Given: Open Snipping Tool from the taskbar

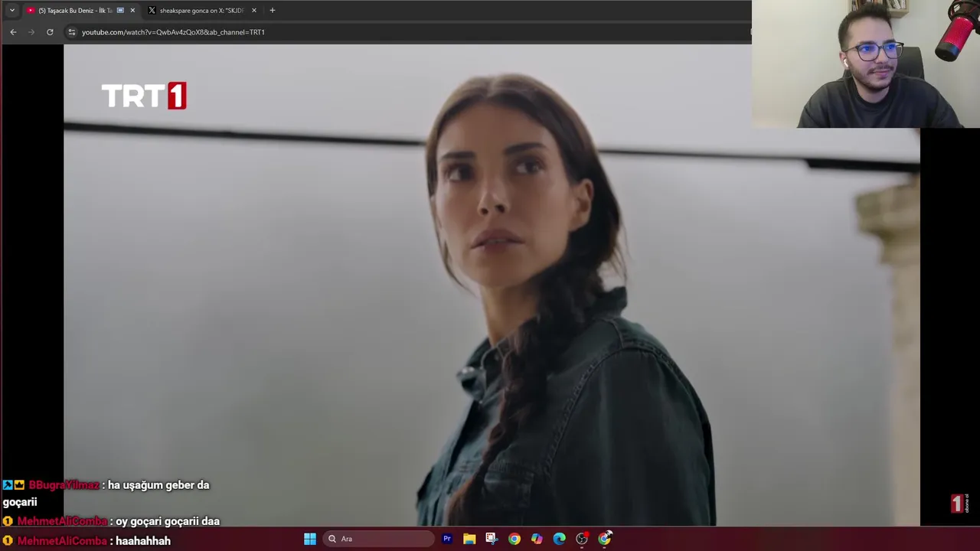Looking at the screenshot, I should pyautogui.click(x=492, y=539).
